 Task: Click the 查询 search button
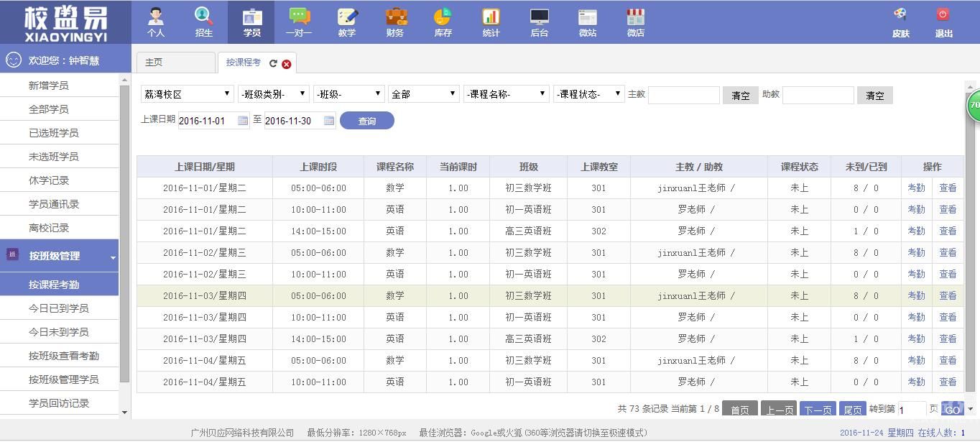[x=367, y=121]
